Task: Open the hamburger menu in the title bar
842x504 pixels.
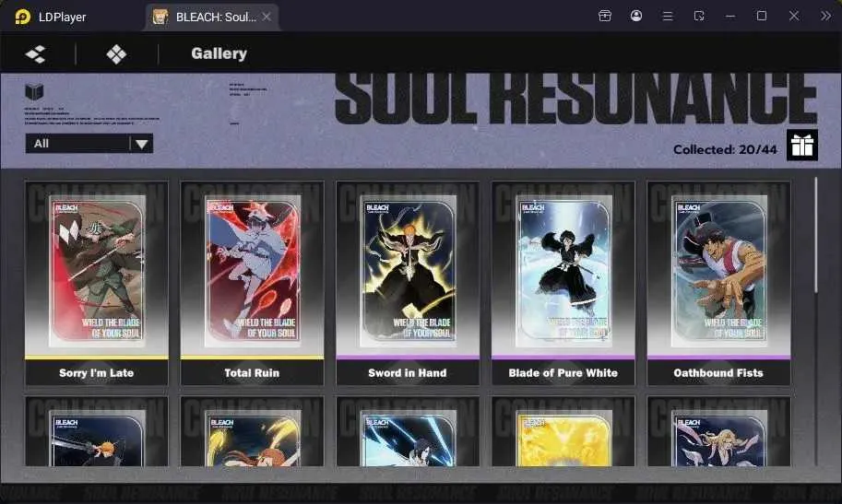Action: click(x=668, y=16)
